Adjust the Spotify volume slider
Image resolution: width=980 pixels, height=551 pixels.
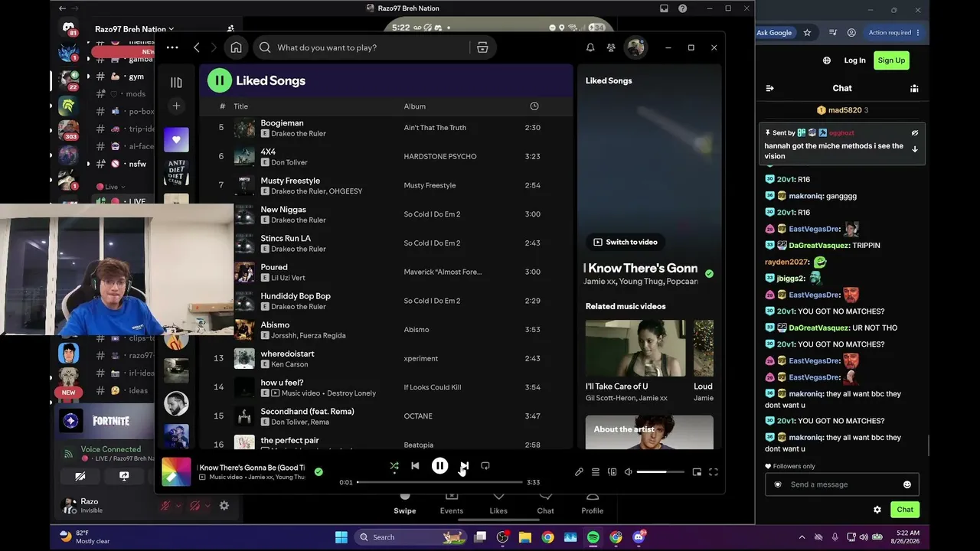tap(660, 472)
